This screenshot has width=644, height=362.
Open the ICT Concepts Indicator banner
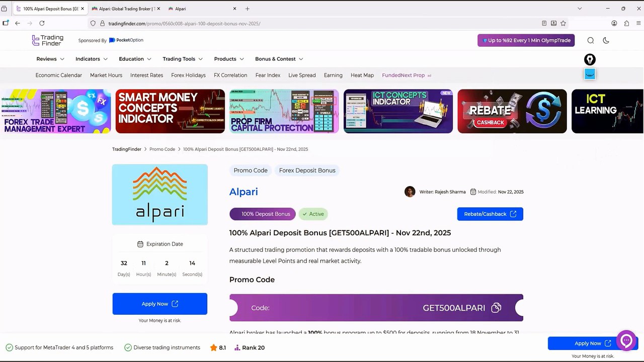(x=398, y=111)
